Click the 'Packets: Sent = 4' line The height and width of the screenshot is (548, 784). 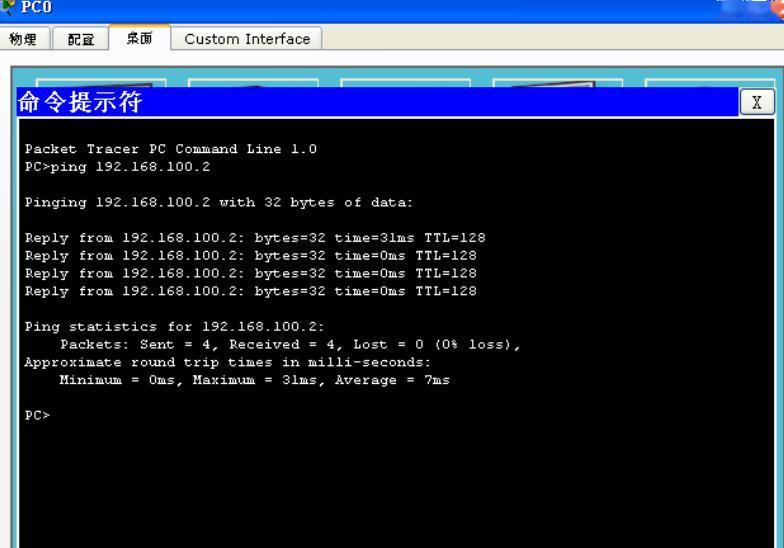[290, 344]
